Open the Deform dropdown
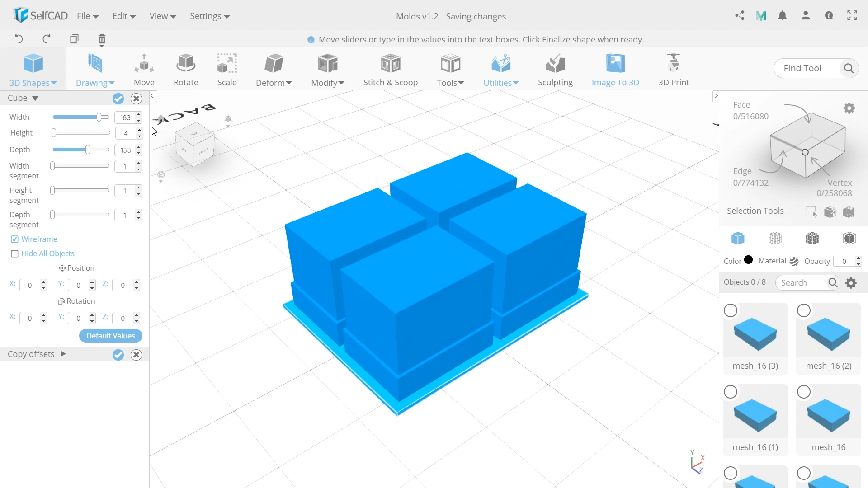This screenshot has width=868, height=488. point(274,70)
